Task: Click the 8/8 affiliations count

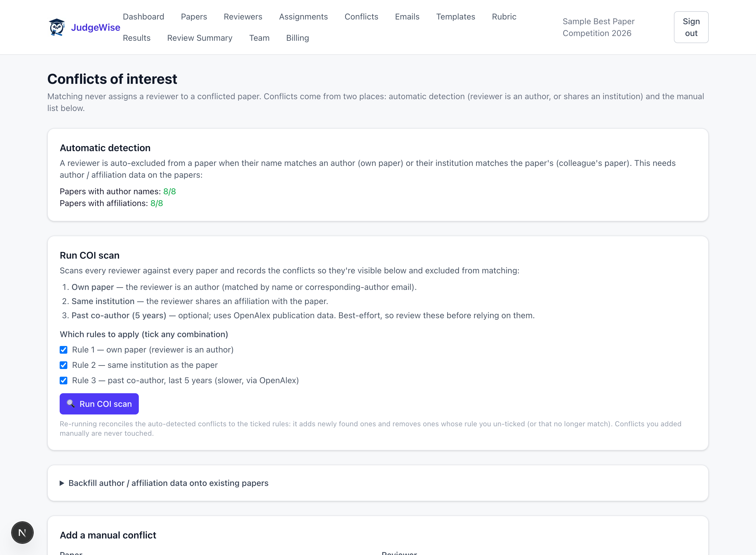Action: coord(157,203)
